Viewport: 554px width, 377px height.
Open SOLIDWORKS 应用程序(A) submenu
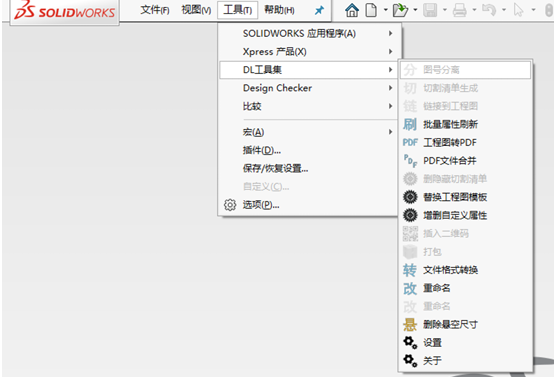(310, 33)
